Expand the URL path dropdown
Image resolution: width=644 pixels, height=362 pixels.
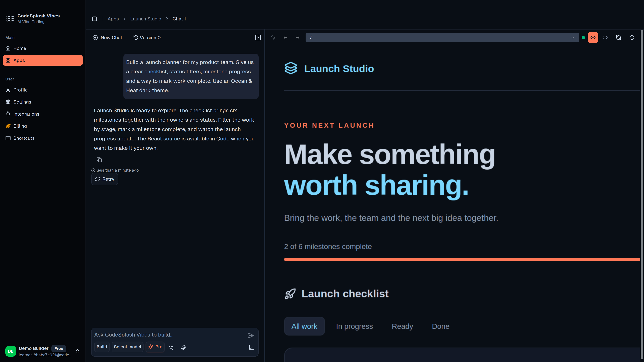coord(573,38)
